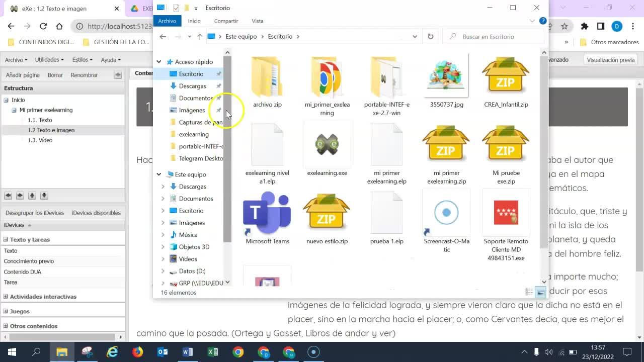Reload the eXe page in Chrome
The width and height of the screenshot is (644, 362).
pos(43,26)
